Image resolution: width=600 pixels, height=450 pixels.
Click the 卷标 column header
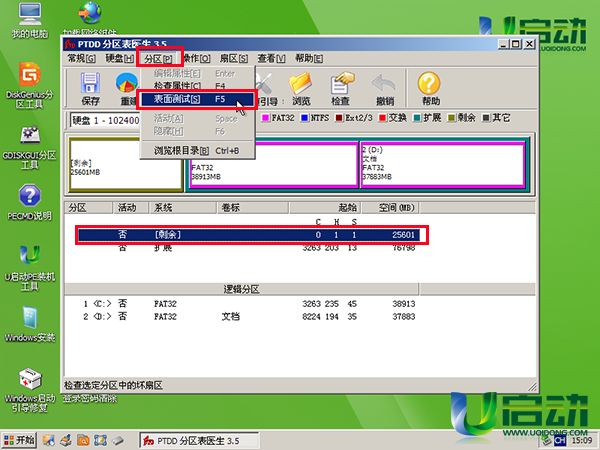(x=253, y=208)
